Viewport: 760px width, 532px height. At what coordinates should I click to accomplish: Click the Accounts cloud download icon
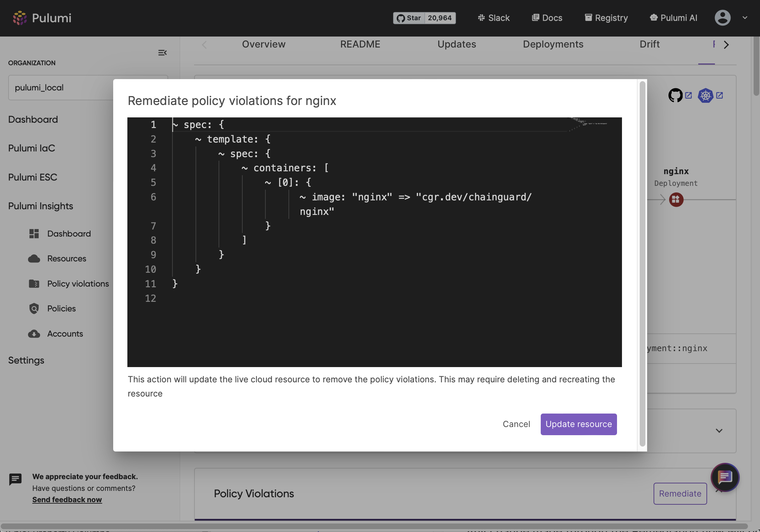point(34,334)
